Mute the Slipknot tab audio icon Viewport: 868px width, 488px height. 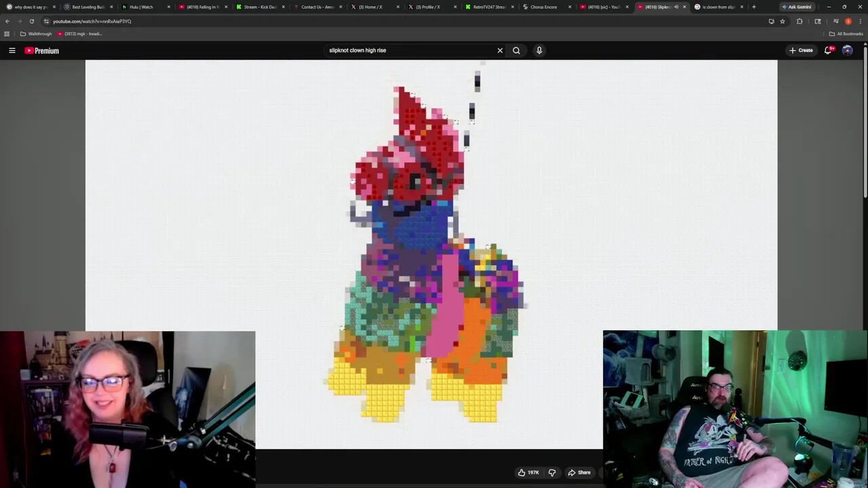676,7
